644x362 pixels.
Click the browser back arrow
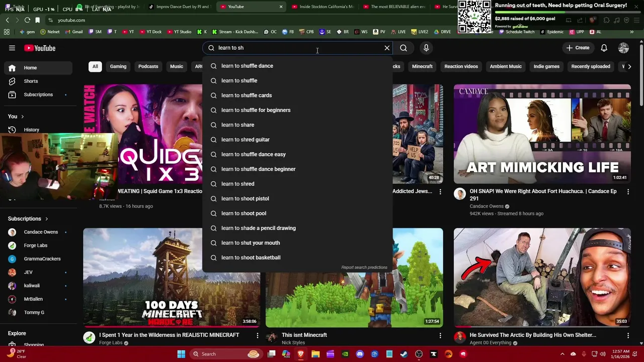[x=7, y=20]
